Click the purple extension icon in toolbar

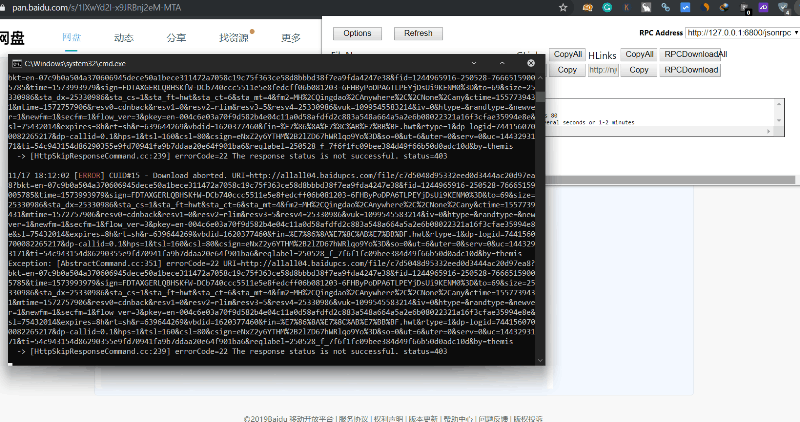tap(763, 7)
